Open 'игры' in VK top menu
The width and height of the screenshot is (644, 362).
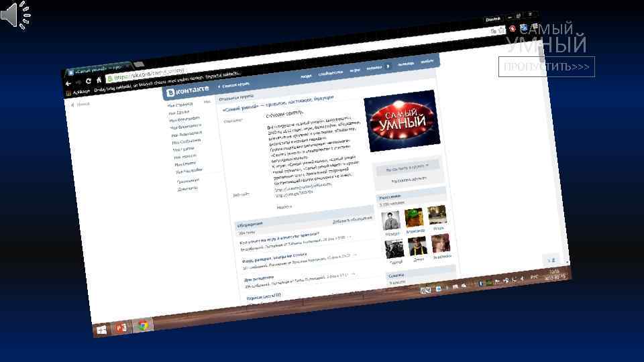tap(354, 70)
